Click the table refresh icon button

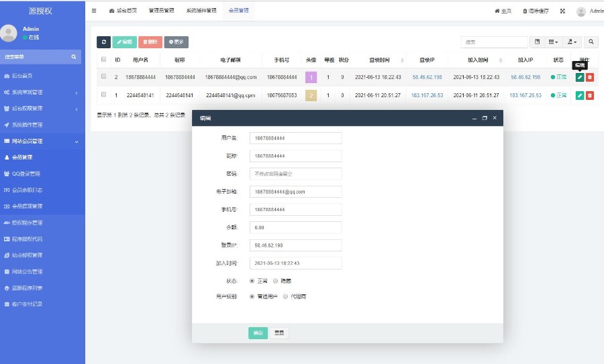103,42
